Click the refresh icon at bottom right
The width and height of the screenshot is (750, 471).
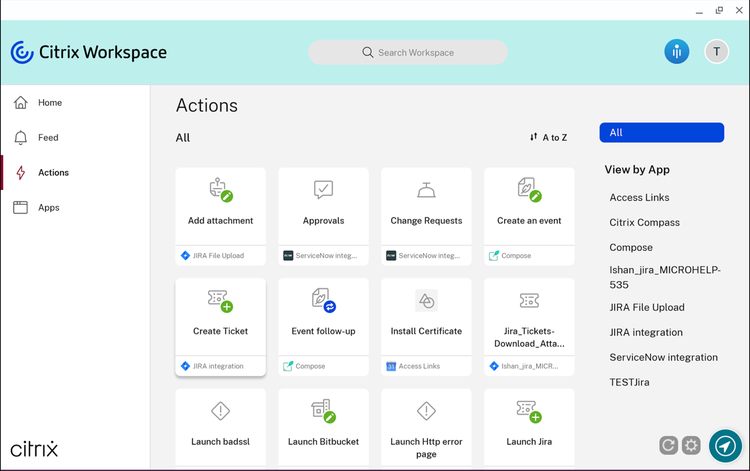pyautogui.click(x=668, y=446)
